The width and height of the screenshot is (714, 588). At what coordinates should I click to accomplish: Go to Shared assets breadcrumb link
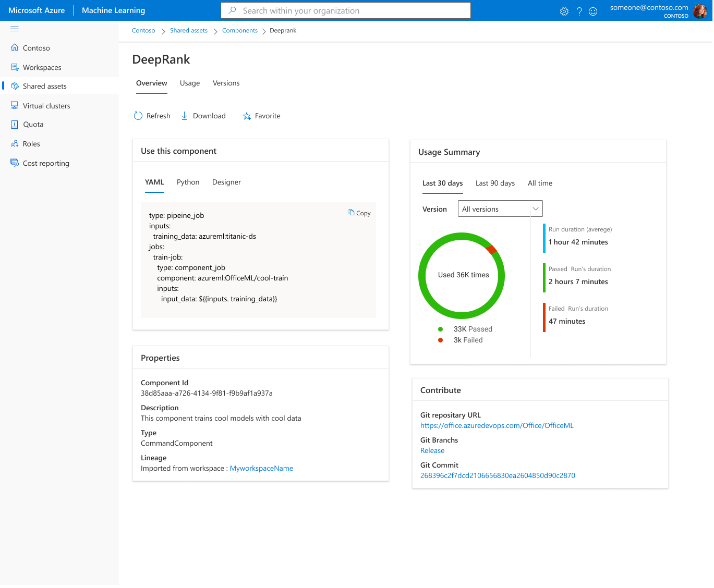tap(189, 31)
